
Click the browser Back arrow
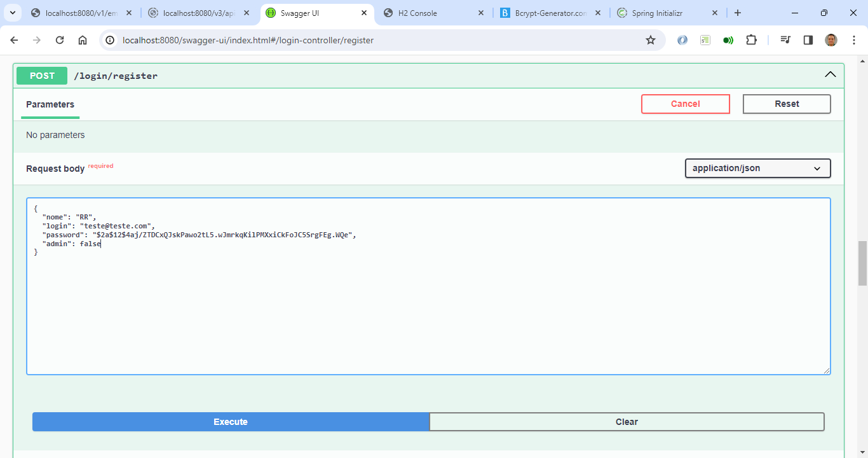pyautogui.click(x=14, y=40)
